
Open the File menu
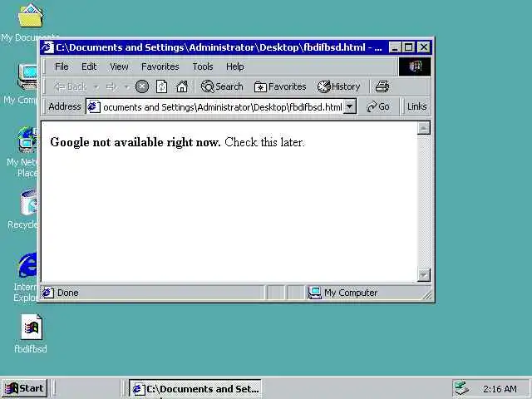(x=62, y=66)
